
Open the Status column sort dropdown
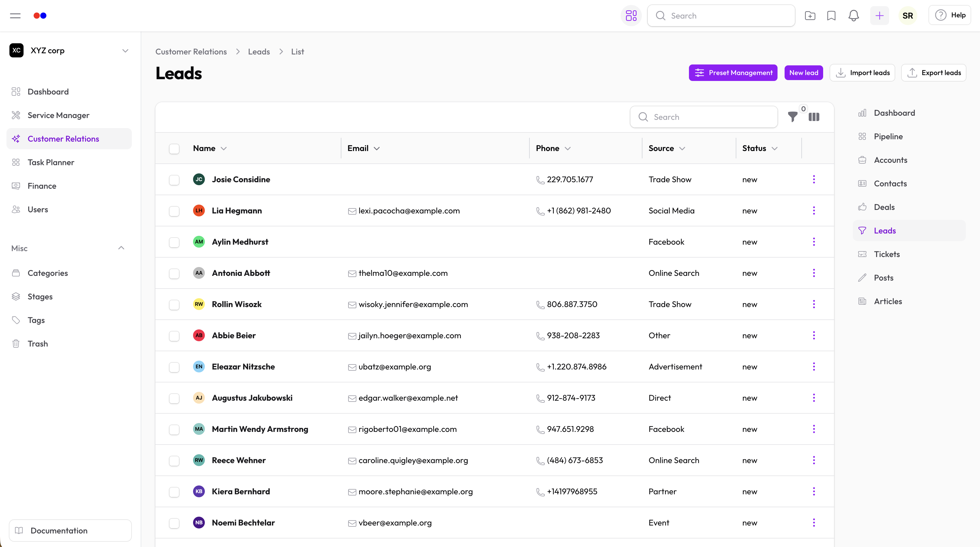click(775, 148)
